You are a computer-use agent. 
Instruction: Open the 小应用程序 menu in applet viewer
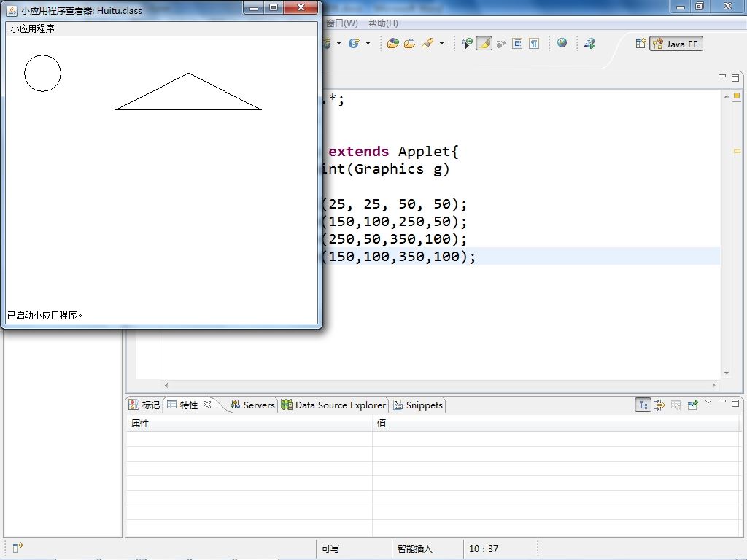pos(32,28)
